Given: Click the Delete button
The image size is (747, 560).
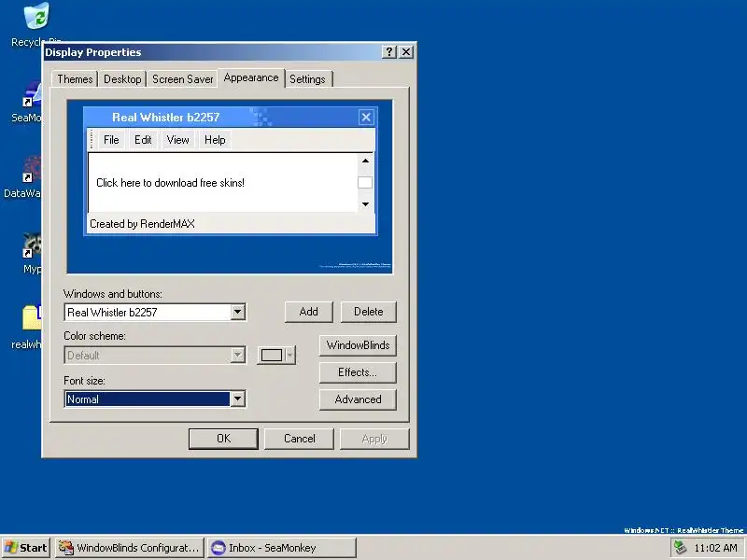Looking at the screenshot, I should (368, 312).
